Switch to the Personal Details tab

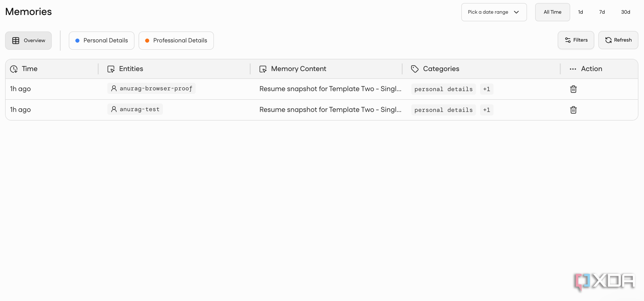101,41
